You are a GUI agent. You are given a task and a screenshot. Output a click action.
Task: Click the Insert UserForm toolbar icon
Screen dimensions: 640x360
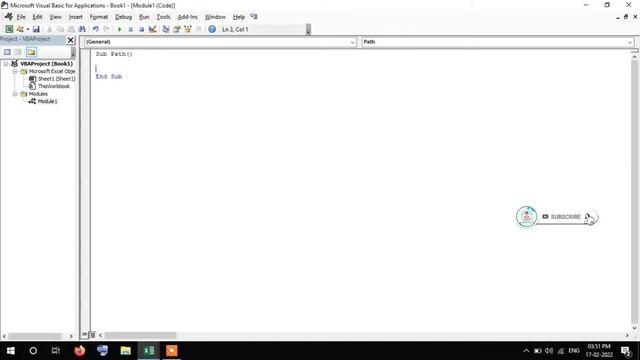click(20, 29)
